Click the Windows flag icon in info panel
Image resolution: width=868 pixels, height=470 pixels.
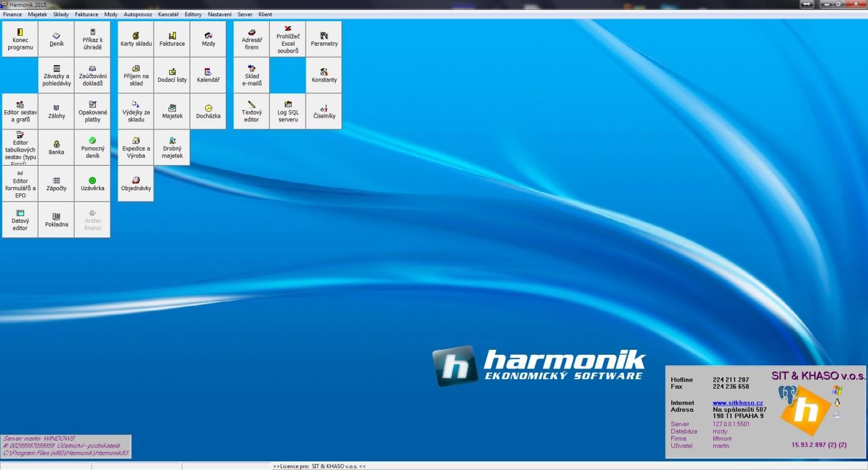point(837,390)
